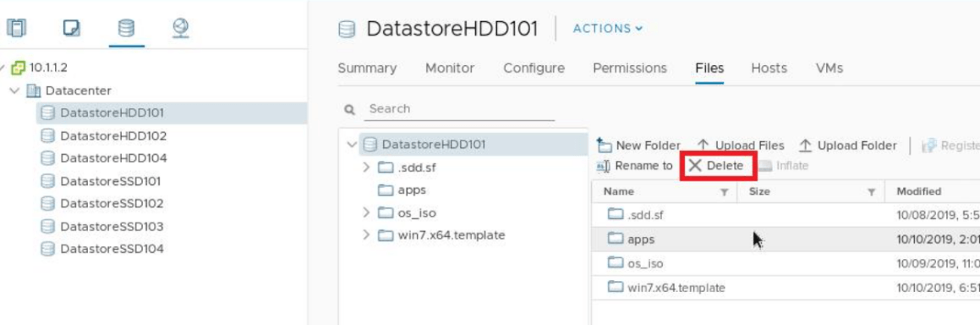Click the Datacenter icon in the tree

point(34,91)
